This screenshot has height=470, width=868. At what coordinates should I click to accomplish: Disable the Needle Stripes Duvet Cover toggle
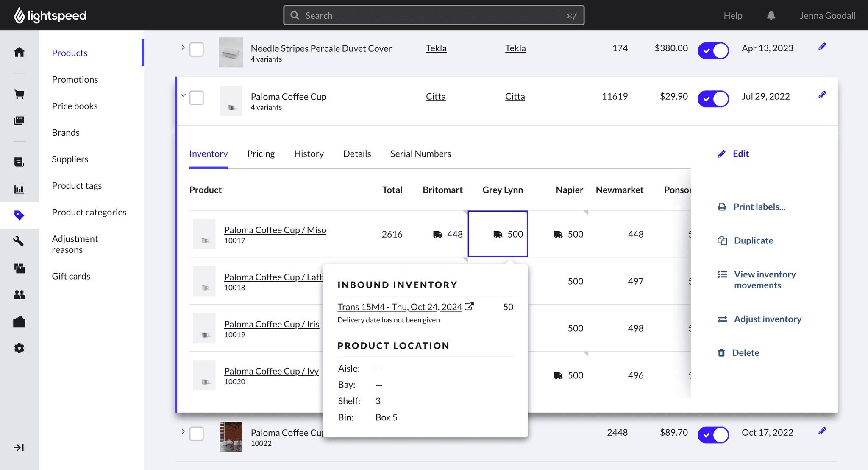click(713, 50)
